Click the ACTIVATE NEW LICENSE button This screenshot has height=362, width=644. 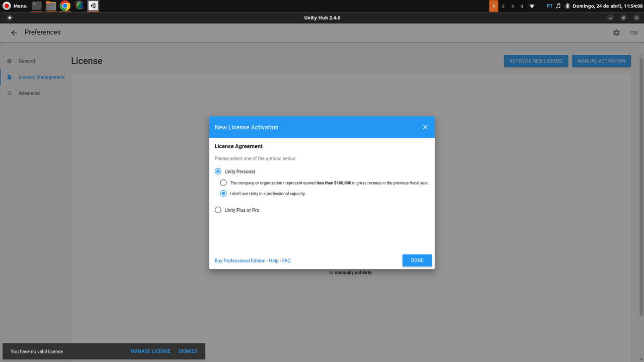pyautogui.click(x=536, y=61)
